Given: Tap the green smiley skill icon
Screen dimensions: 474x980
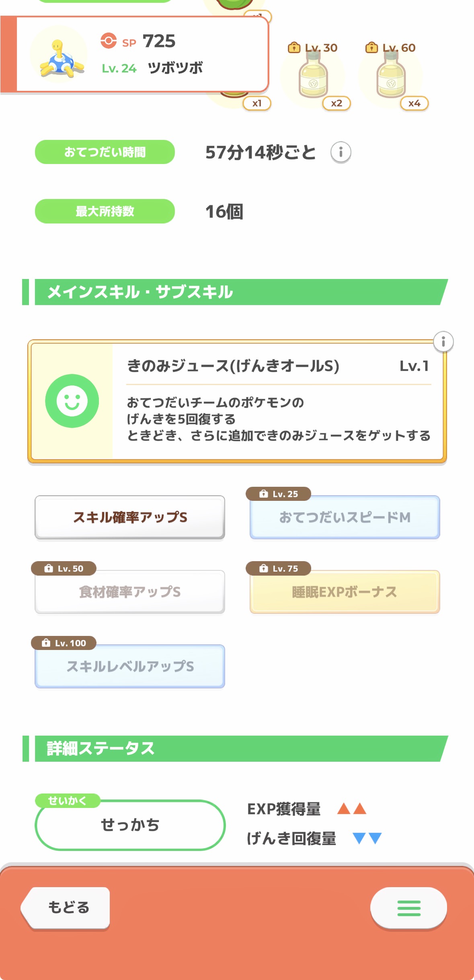Looking at the screenshot, I should [72, 401].
